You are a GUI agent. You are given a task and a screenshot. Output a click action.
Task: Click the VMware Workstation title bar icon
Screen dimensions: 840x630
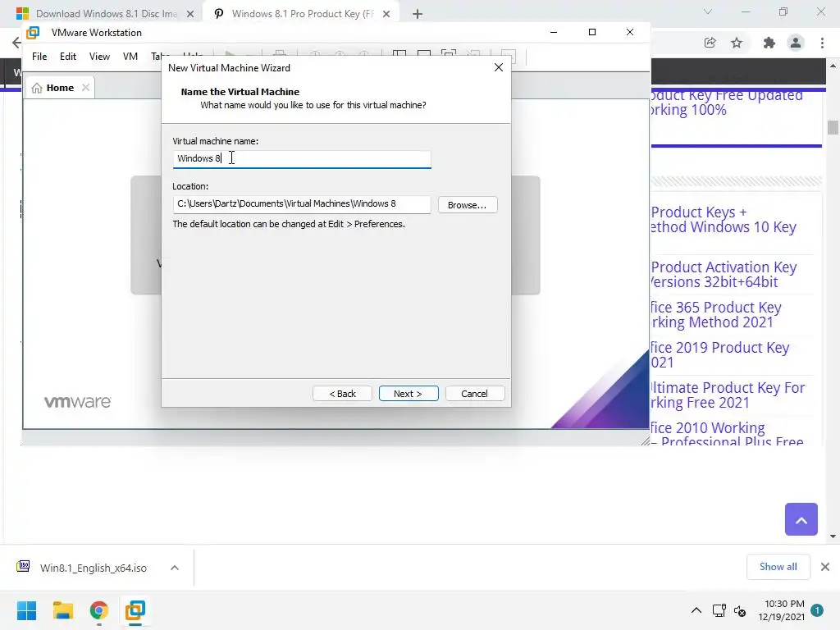(33, 33)
